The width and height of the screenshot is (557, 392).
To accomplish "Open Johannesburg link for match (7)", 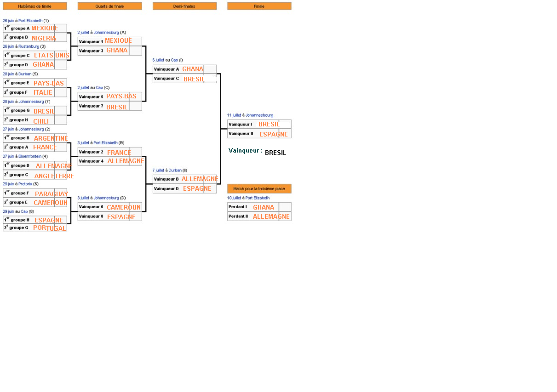I will tap(31, 102).
